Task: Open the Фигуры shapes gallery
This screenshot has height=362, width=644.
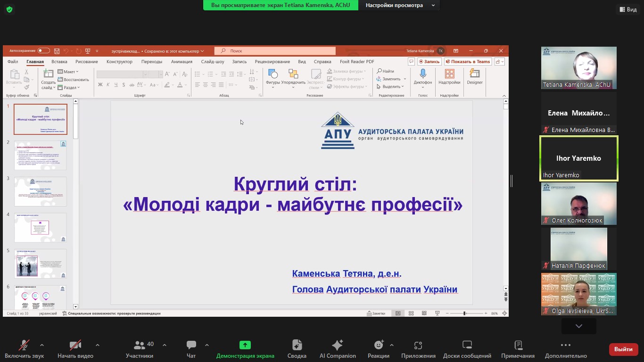Action: pos(272,79)
